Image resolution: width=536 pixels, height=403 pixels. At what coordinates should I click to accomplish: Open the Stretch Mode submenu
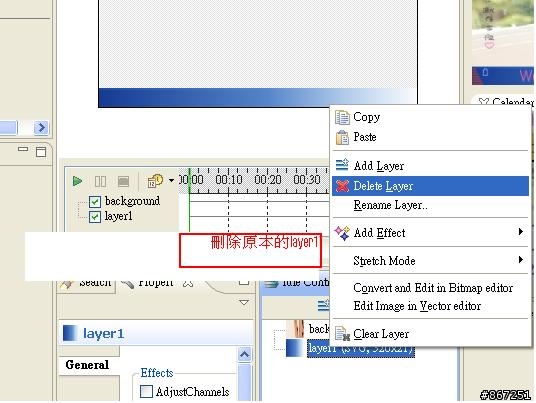click(430, 261)
